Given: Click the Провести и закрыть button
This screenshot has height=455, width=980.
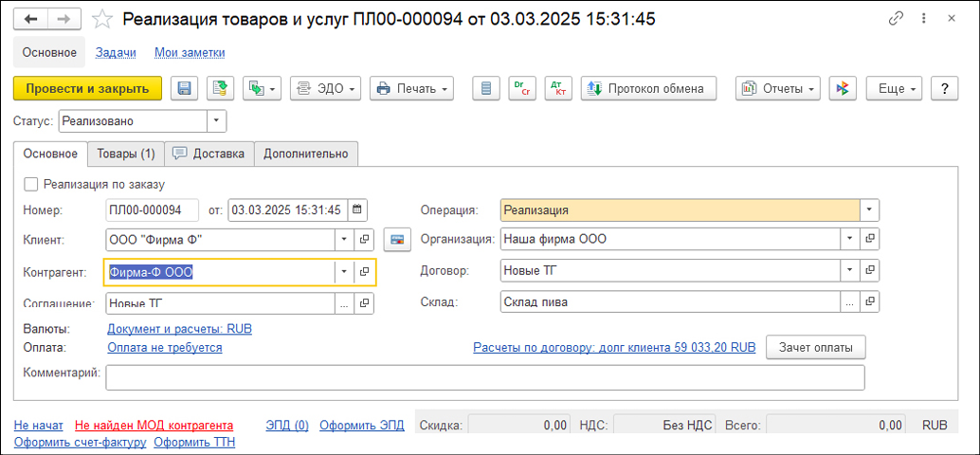Looking at the screenshot, I should [x=87, y=88].
